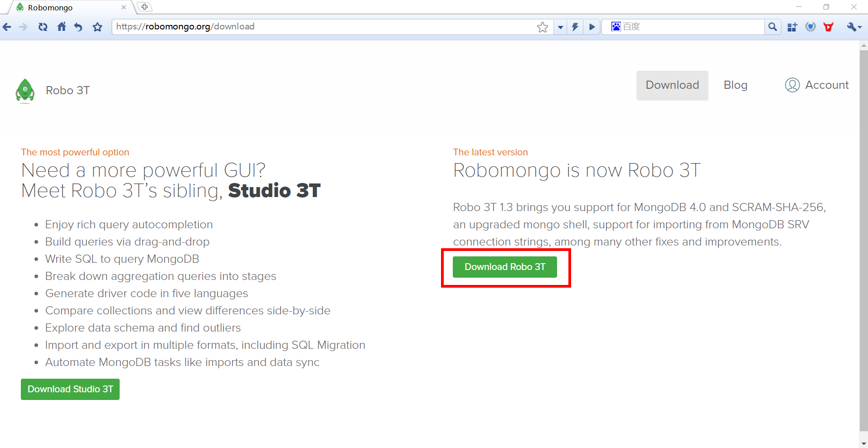Click 'The latest version' text
Image resolution: width=868 pixels, height=448 pixels.
(490, 152)
